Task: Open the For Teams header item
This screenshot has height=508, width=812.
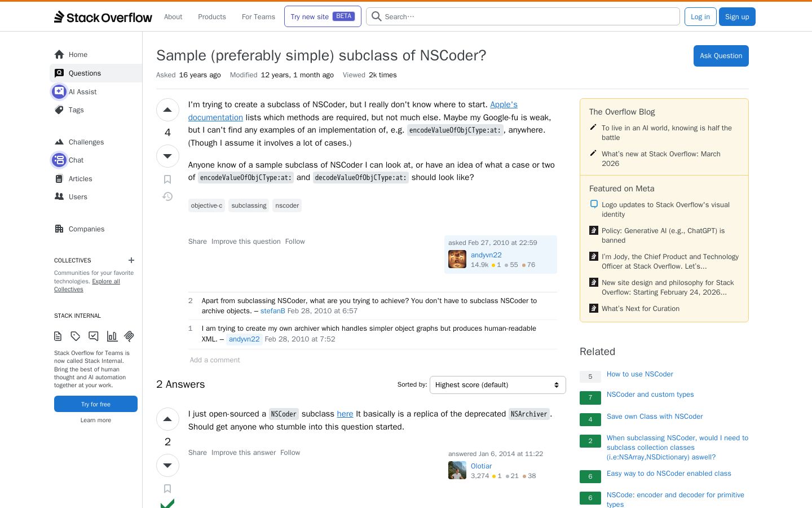Action: [258, 17]
